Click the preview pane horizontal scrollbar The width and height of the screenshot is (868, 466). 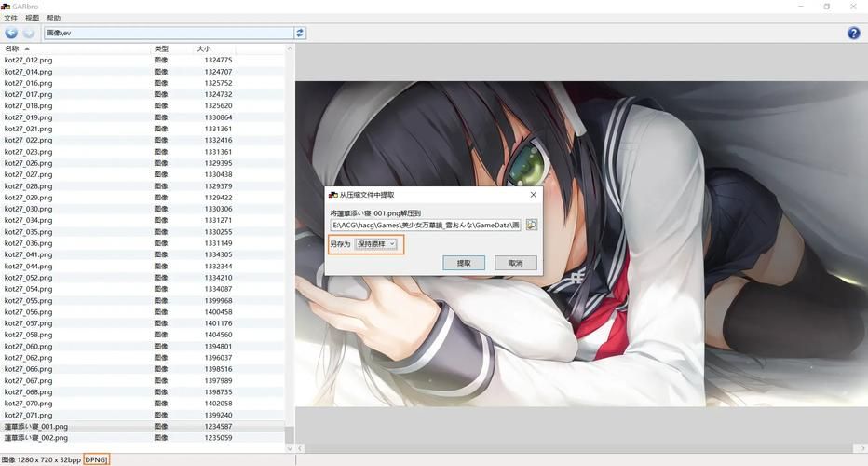[581, 448]
